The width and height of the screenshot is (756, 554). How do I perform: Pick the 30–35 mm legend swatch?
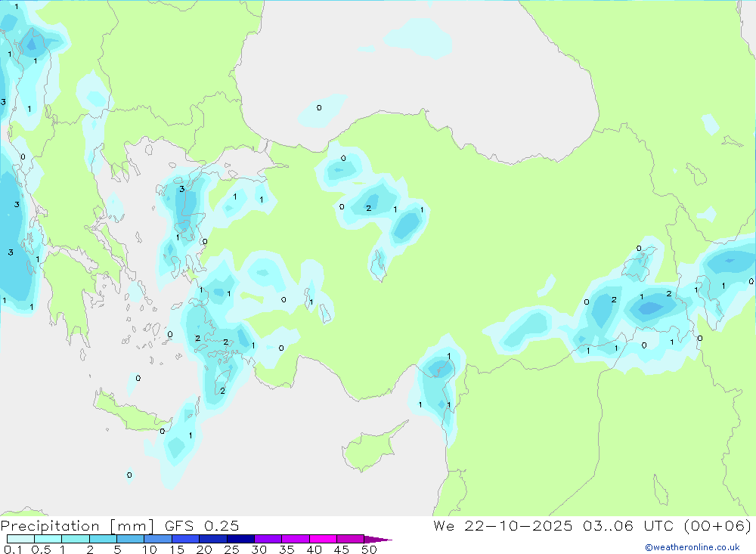coord(268,539)
